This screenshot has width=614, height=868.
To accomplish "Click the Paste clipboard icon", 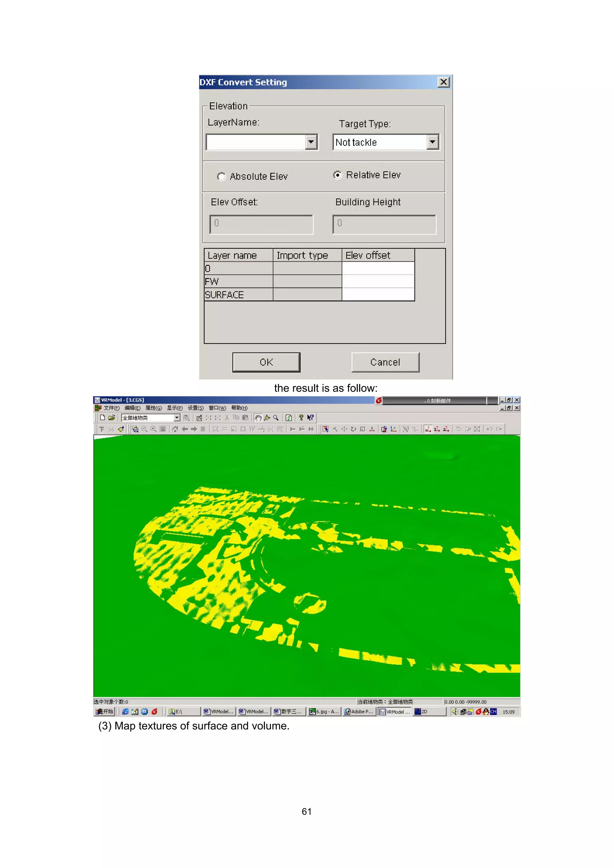I will [245, 418].
